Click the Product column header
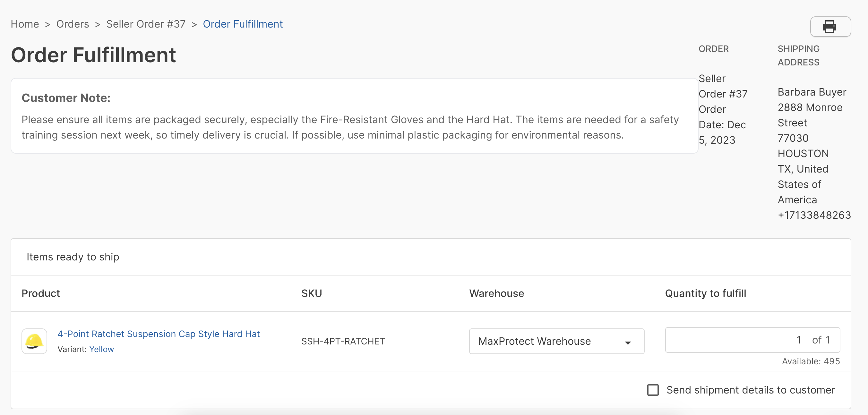 point(40,293)
